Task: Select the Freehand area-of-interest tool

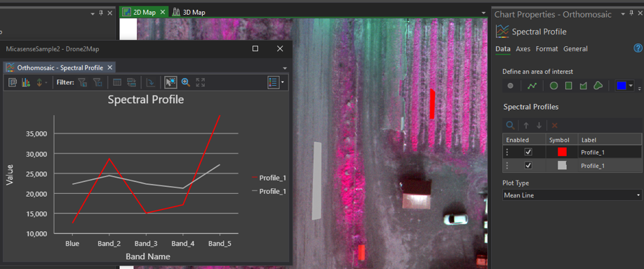Action: (x=598, y=86)
